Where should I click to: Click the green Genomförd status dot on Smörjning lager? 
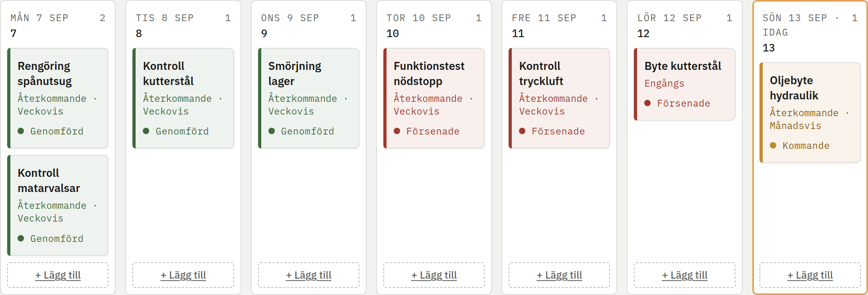coord(272,131)
